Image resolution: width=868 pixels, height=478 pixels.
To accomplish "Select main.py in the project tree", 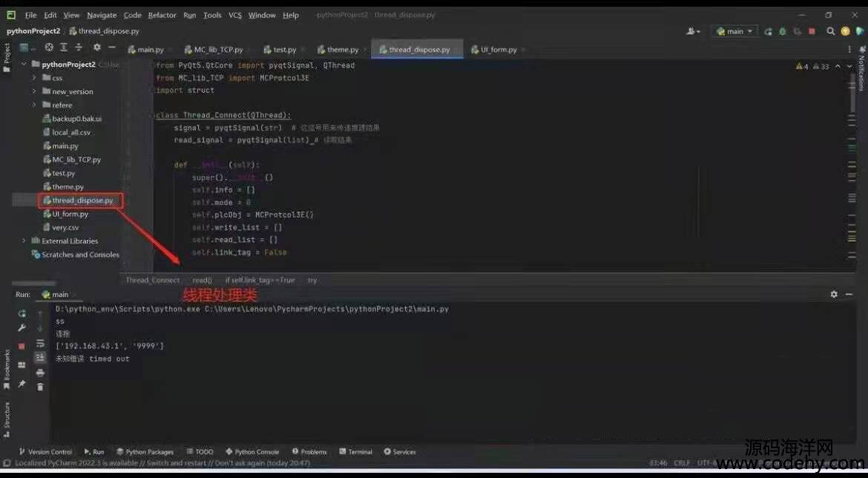I will click(65, 146).
